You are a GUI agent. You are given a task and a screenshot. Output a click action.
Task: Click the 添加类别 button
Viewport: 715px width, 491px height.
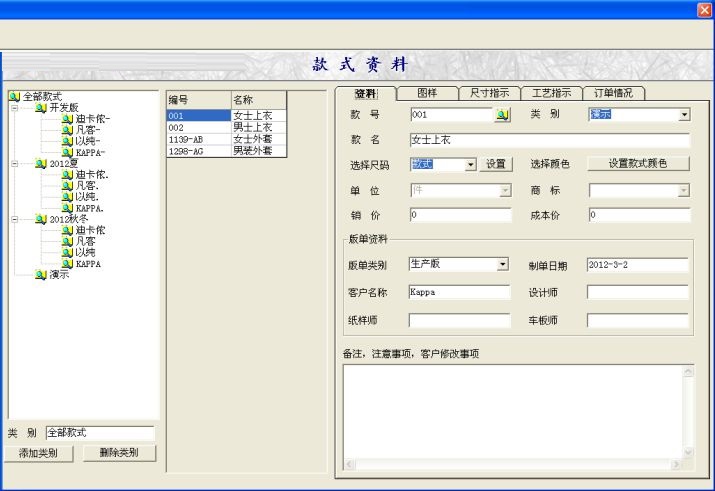click(x=38, y=453)
